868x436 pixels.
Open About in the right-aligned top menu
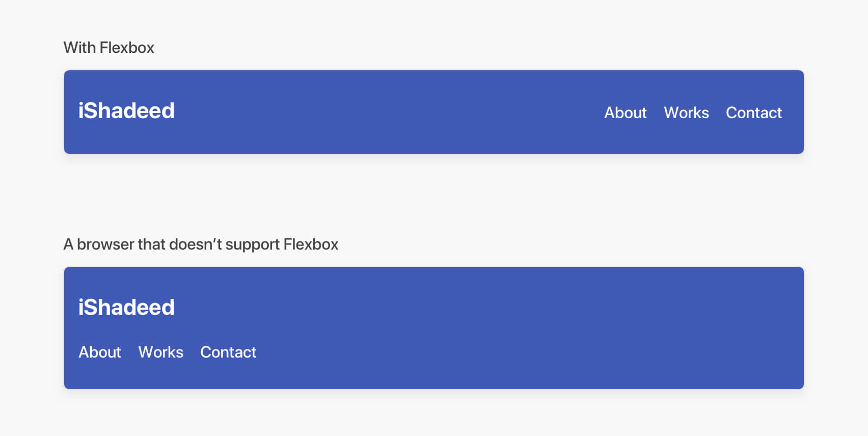[625, 113]
